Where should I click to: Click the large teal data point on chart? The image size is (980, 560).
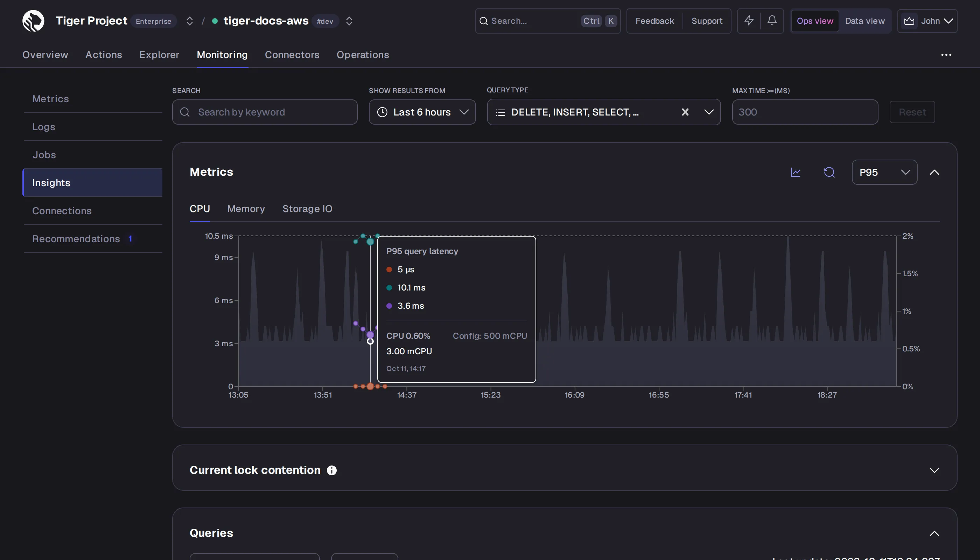[370, 241]
